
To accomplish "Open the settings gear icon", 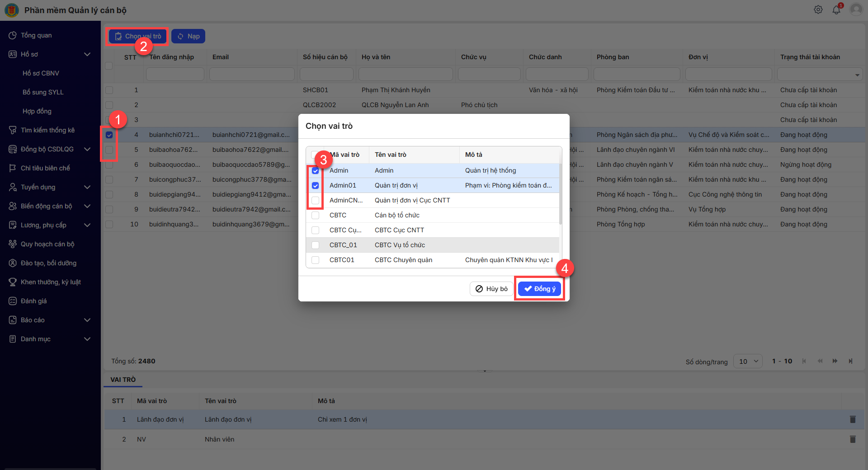I will (818, 9).
